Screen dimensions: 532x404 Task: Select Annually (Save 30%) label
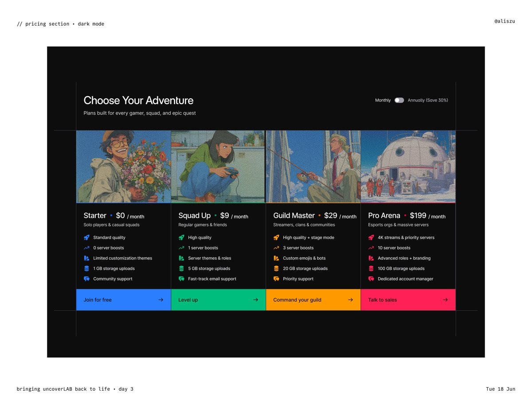[428, 100]
